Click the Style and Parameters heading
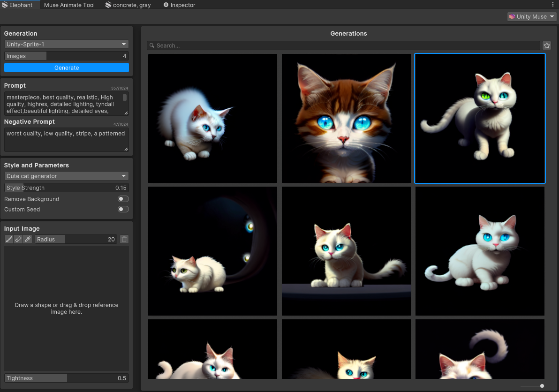This screenshot has width=559, height=392. tap(37, 166)
